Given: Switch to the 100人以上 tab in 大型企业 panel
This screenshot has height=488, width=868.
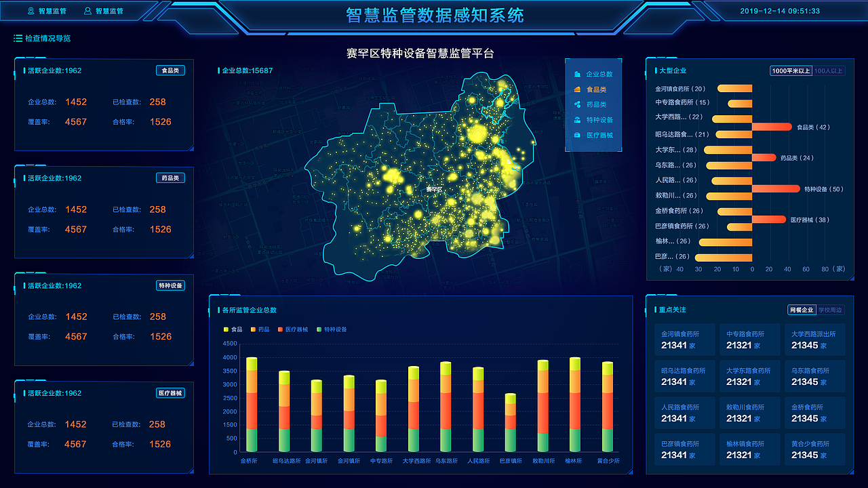Looking at the screenshot, I should (829, 70).
